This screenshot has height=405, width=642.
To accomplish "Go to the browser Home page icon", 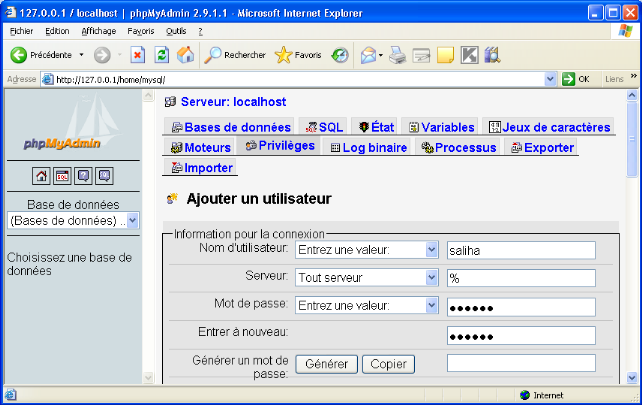I will click(185, 55).
